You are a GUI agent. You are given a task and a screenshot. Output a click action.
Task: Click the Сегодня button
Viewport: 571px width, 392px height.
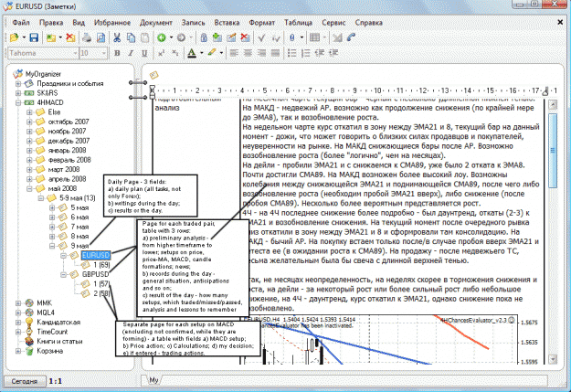25,381
